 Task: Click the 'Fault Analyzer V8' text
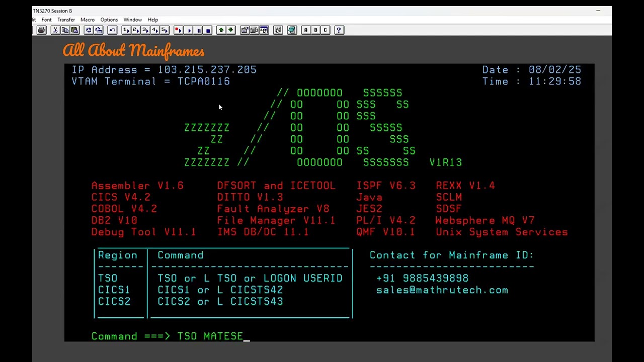click(273, 209)
